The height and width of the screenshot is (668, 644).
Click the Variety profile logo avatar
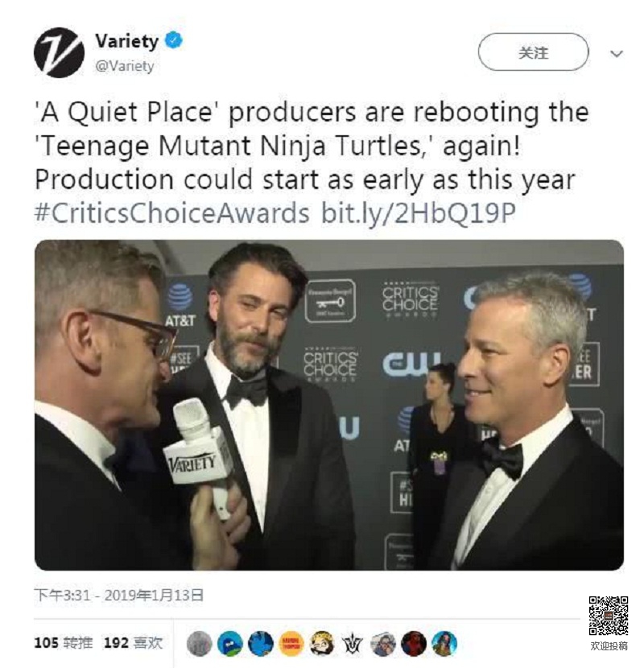click(59, 52)
